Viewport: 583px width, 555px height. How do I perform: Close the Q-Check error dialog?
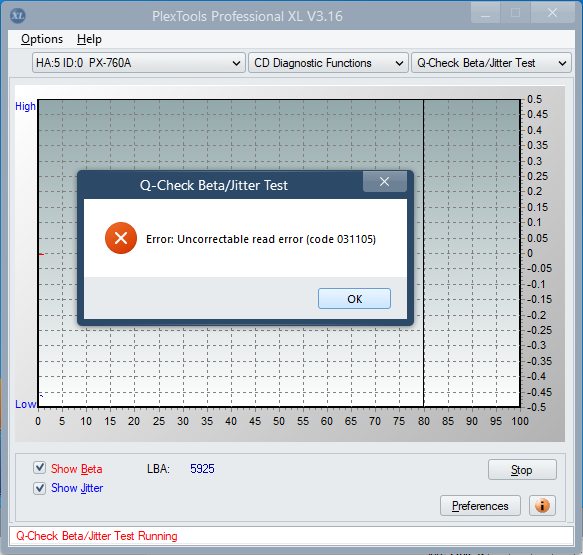pyautogui.click(x=384, y=182)
